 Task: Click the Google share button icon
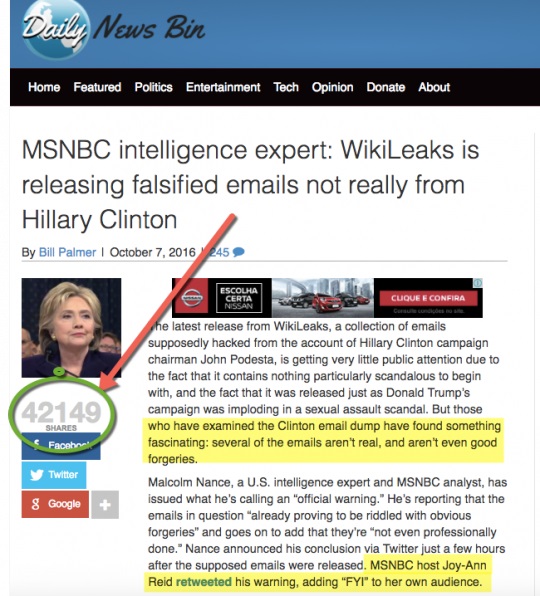tap(35, 504)
